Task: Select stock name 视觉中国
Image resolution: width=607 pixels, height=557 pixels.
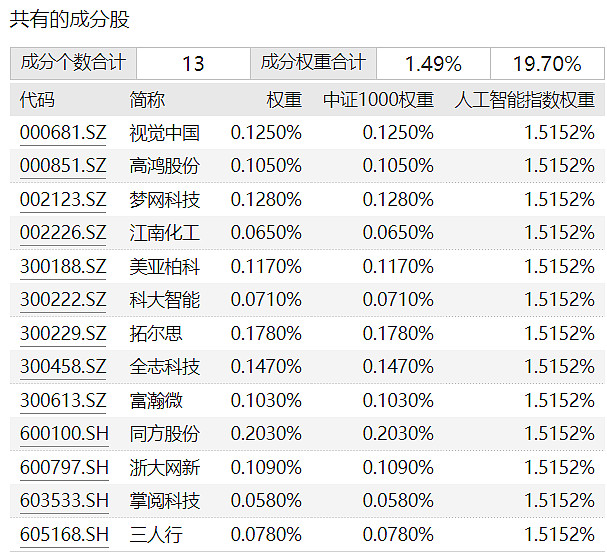Action: (x=165, y=133)
